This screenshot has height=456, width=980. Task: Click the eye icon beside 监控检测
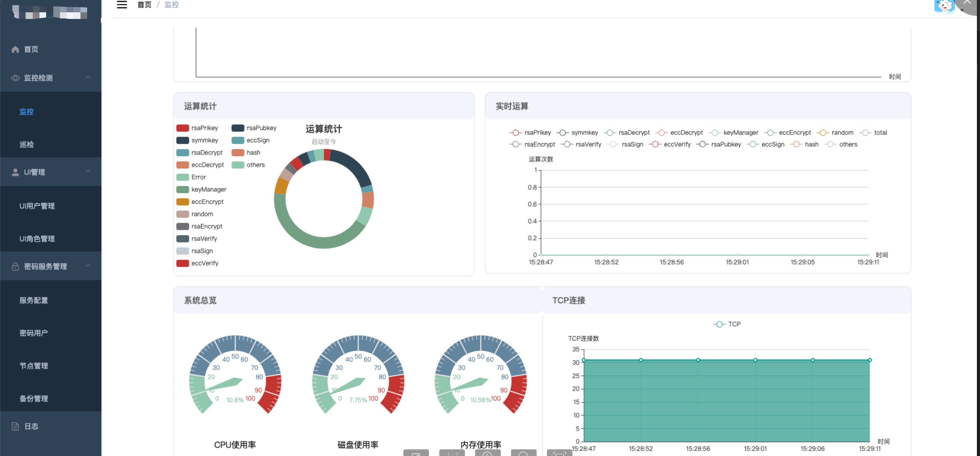(x=15, y=78)
